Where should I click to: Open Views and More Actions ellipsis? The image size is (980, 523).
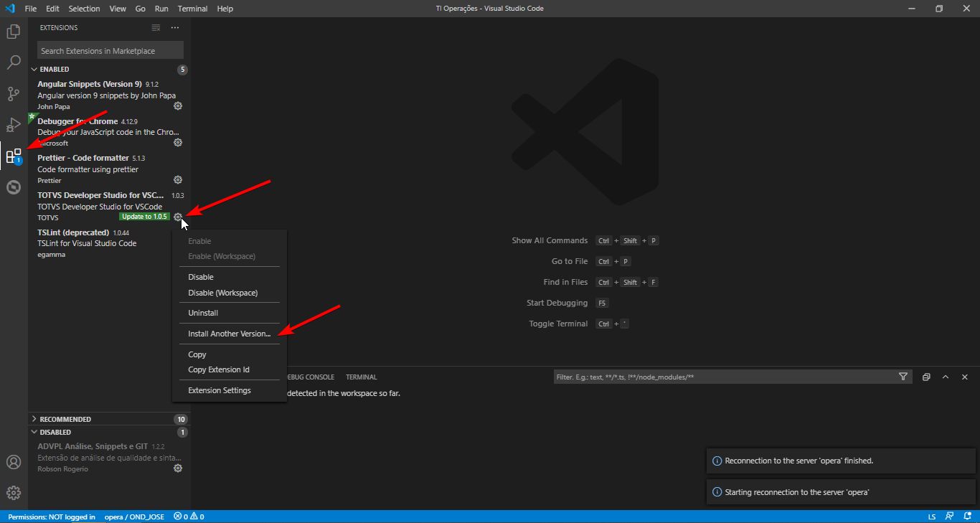[175, 28]
